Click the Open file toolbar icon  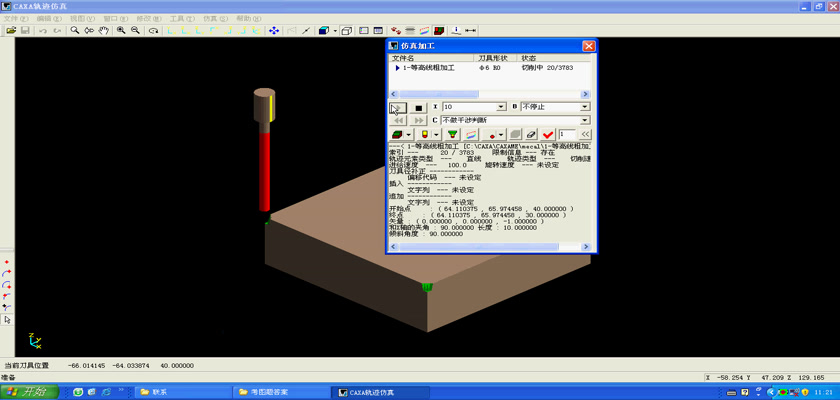coord(11,31)
